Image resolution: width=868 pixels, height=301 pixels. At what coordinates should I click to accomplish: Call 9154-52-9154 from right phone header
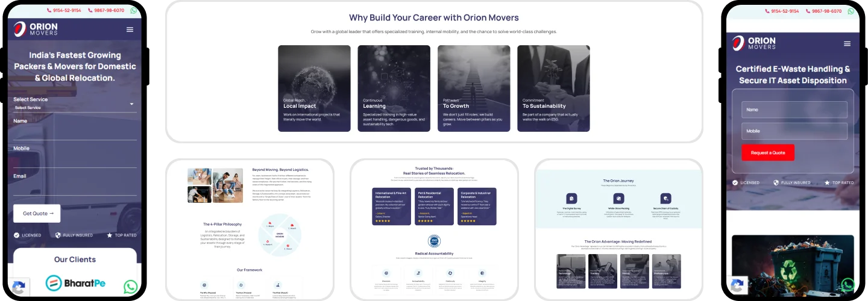(782, 11)
